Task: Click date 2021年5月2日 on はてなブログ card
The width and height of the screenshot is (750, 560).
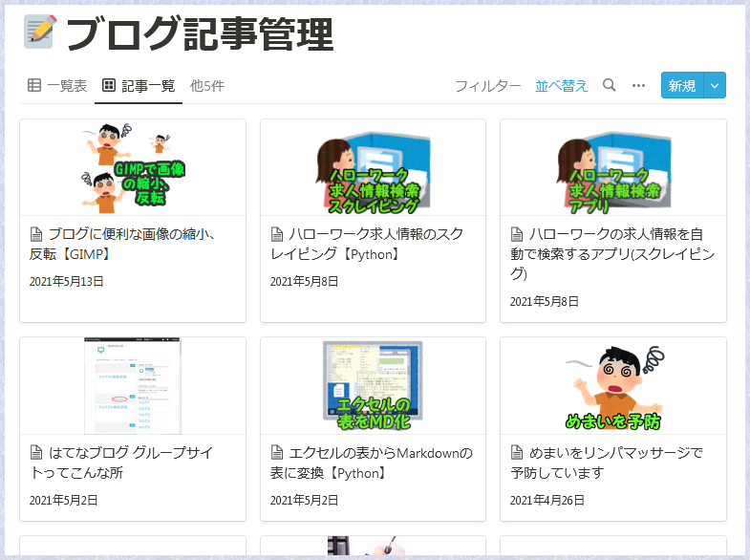Action: (64, 500)
